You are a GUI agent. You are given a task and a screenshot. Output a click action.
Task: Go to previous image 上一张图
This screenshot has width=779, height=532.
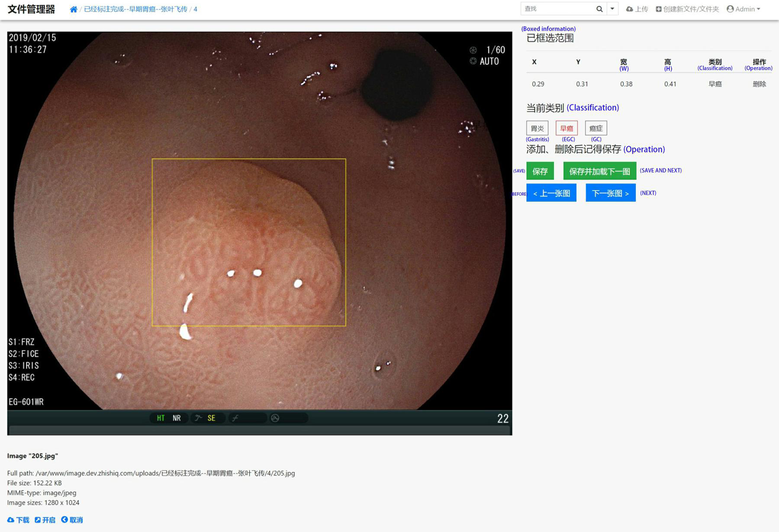click(551, 193)
